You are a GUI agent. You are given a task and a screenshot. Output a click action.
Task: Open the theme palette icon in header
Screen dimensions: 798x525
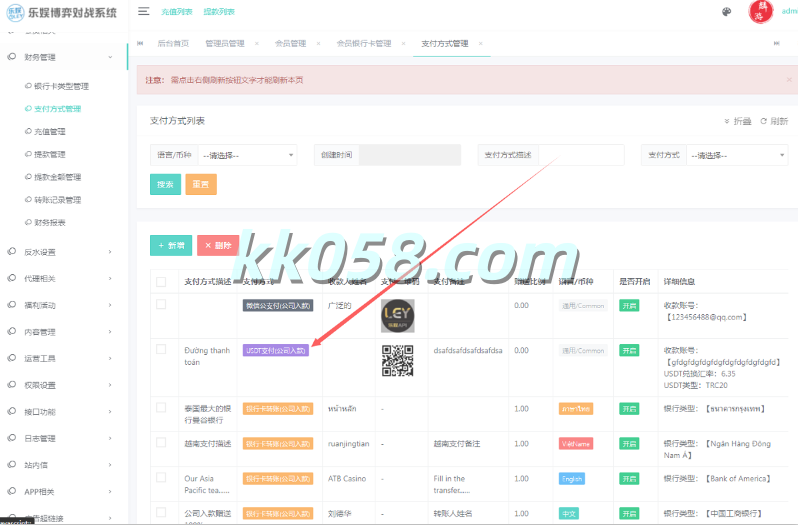pos(727,12)
